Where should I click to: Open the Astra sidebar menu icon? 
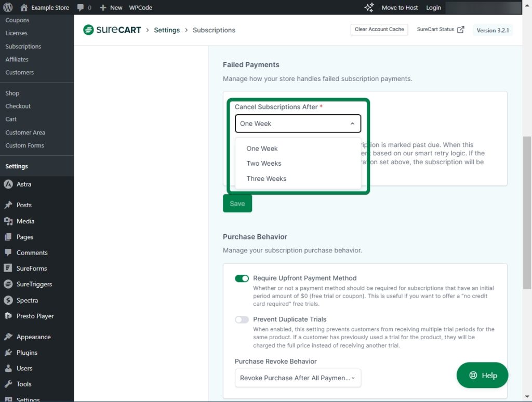[x=8, y=184]
